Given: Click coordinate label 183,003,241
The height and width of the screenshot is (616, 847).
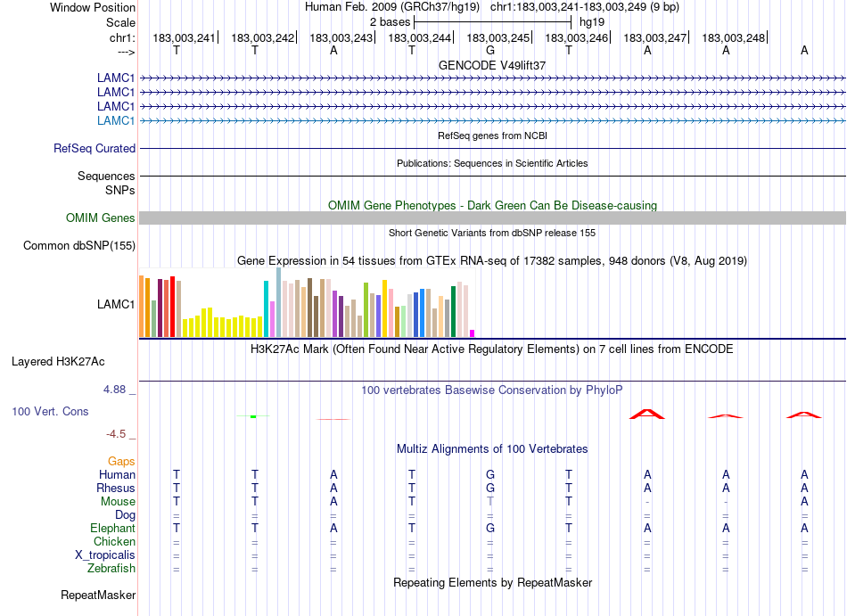Looking at the screenshot, I should point(184,37).
